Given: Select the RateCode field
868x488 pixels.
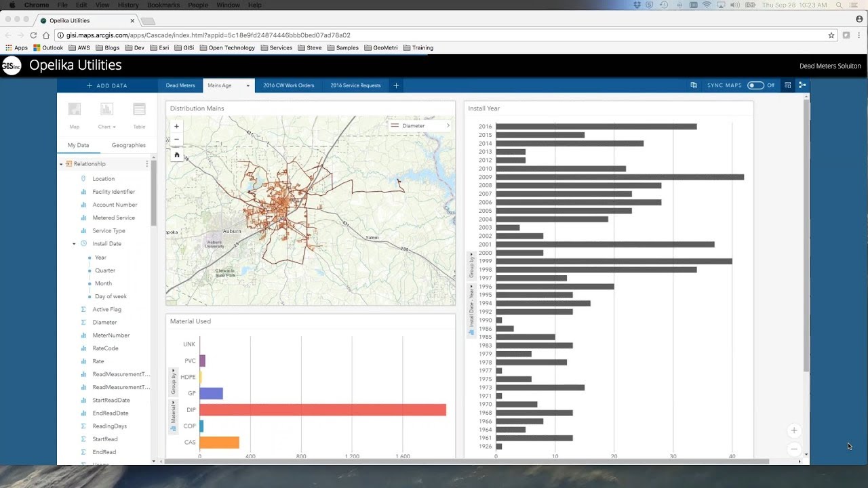Looking at the screenshot, I should click(x=105, y=348).
